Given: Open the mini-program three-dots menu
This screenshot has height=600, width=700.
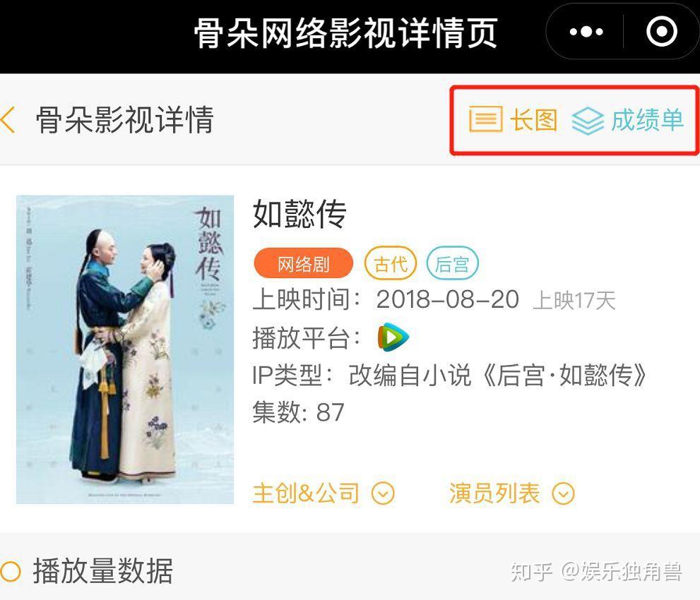Looking at the screenshot, I should pyautogui.click(x=586, y=32).
